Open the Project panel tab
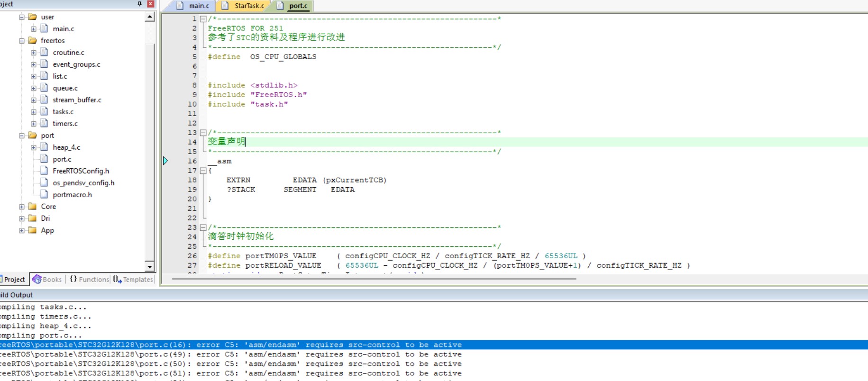Screen dimensions: 868x381 [14, 279]
